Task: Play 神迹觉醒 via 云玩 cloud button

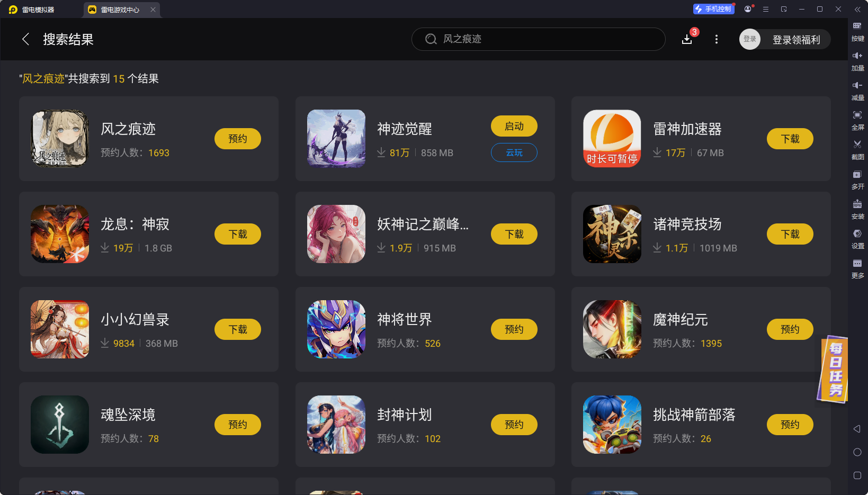Action: click(514, 152)
